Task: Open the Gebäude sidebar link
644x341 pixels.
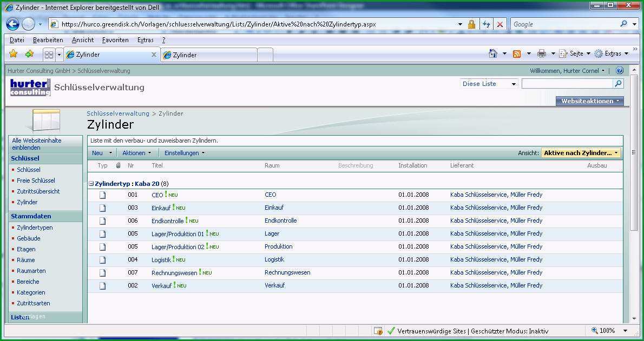Action: pyautogui.click(x=28, y=238)
